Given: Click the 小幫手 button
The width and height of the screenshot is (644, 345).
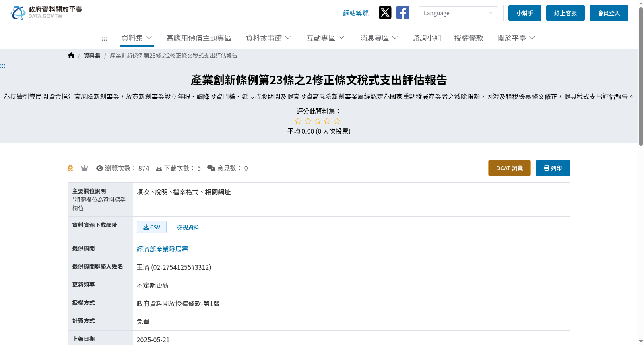Looking at the screenshot, I should click(x=525, y=13).
